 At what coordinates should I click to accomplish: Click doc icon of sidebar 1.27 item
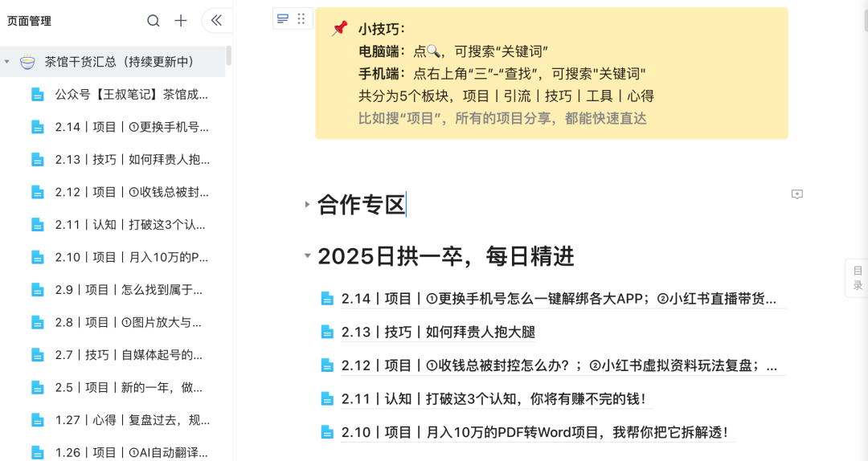click(x=38, y=420)
